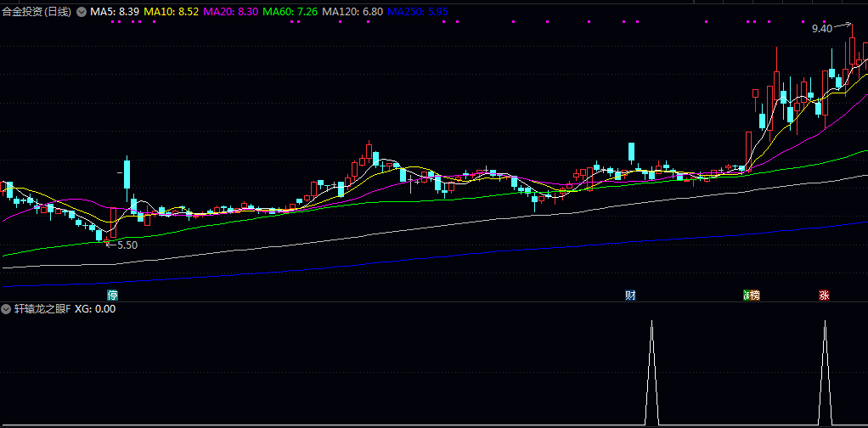
Task: Click the 停 event marker icon
Action: point(112,296)
